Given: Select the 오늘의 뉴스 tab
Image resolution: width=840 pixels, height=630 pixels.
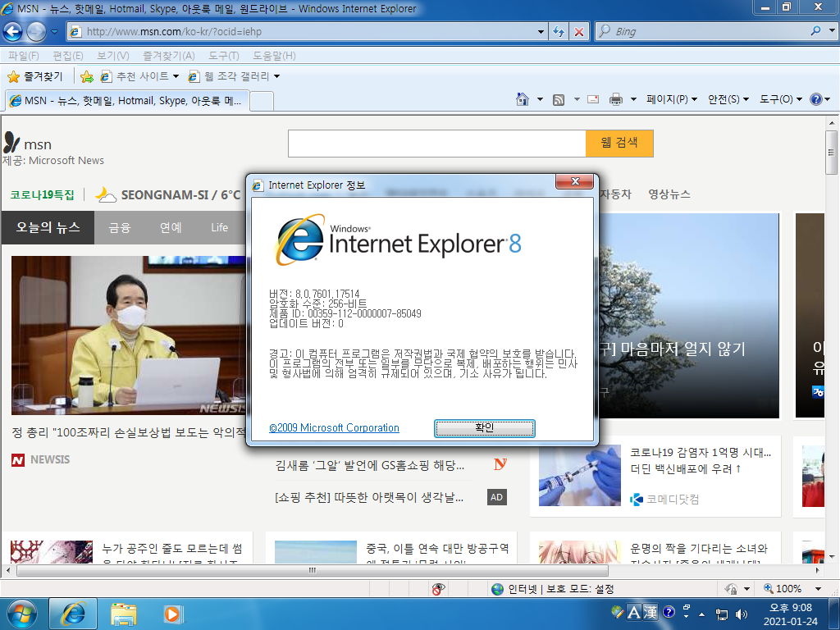Looking at the screenshot, I should point(48,228).
